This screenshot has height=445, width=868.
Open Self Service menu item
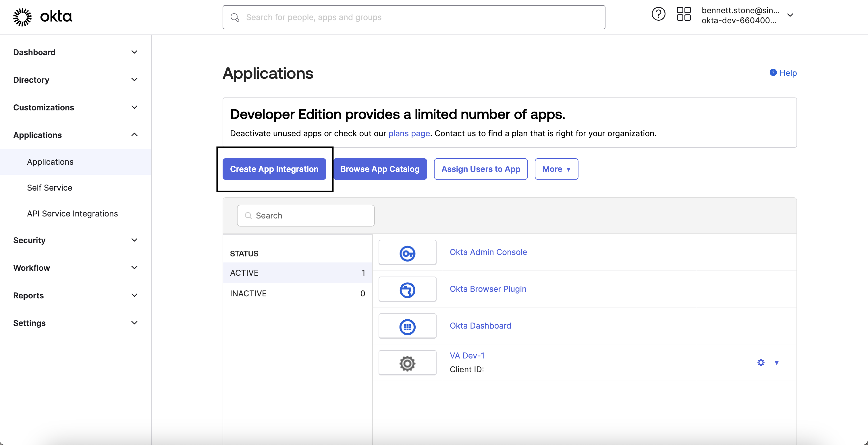[x=49, y=188]
